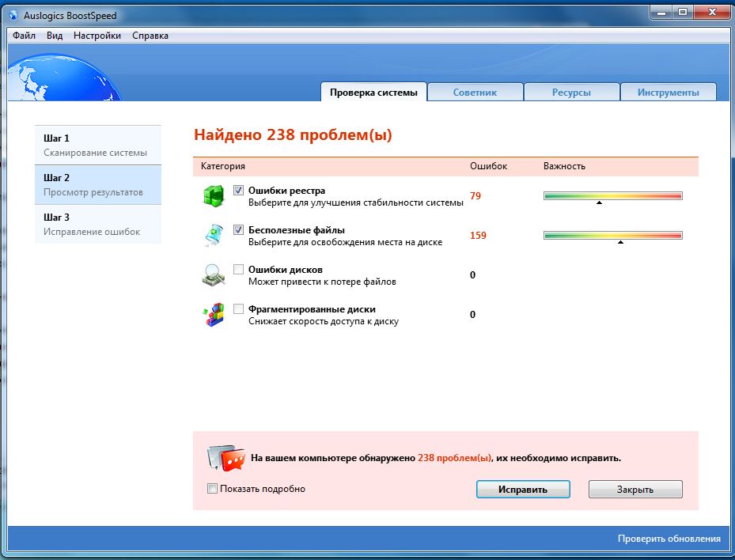Toggle the Показать подробно checkbox

tap(212, 489)
